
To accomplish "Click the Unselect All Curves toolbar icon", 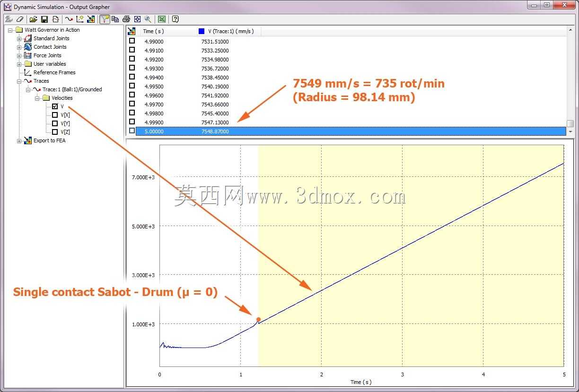I will click(9, 19).
